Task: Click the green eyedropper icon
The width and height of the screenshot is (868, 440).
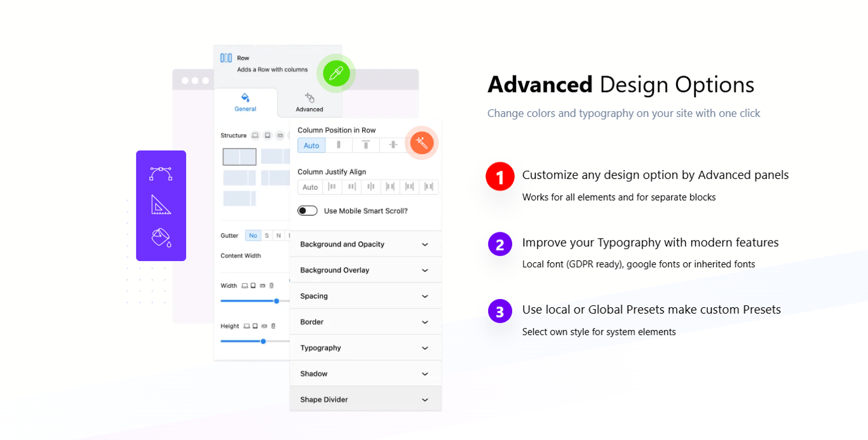Action: point(336,73)
